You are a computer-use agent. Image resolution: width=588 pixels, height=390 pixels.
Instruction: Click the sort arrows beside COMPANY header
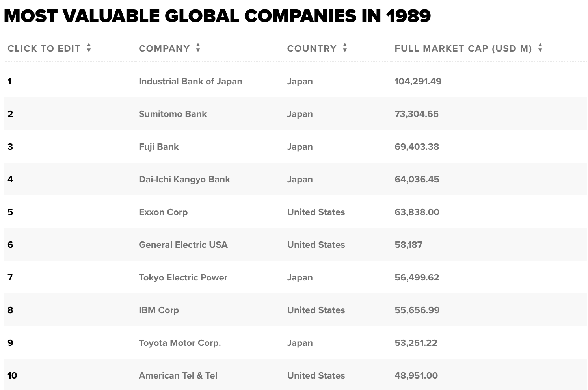[198, 48]
